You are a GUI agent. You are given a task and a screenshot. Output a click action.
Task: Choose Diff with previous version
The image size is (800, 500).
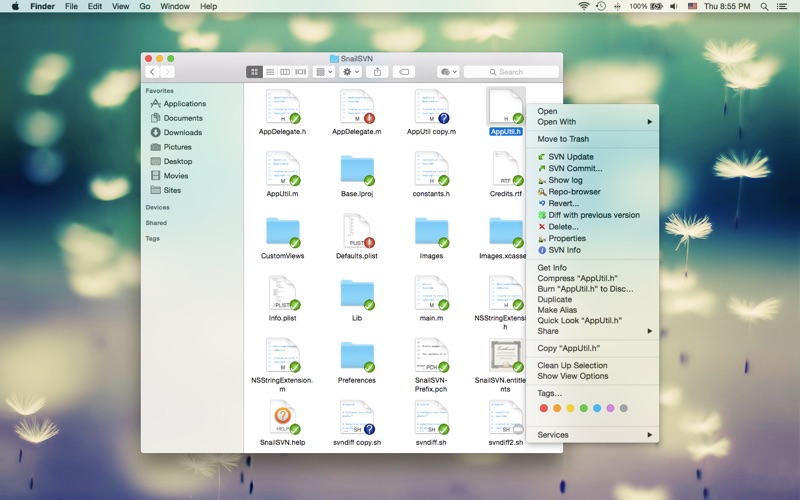click(593, 215)
